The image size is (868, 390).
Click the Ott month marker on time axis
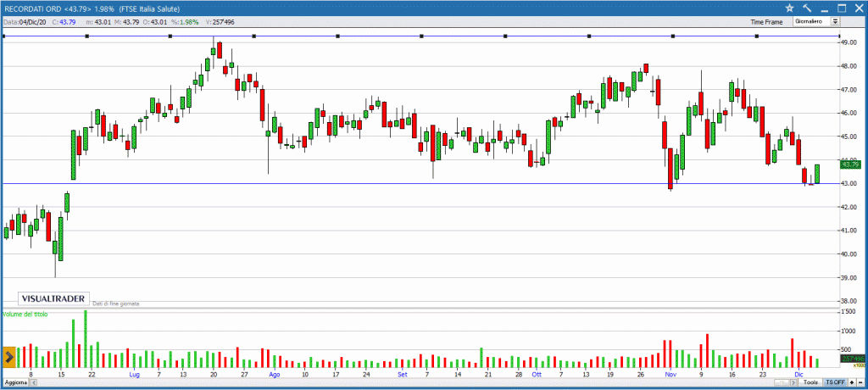click(537, 374)
